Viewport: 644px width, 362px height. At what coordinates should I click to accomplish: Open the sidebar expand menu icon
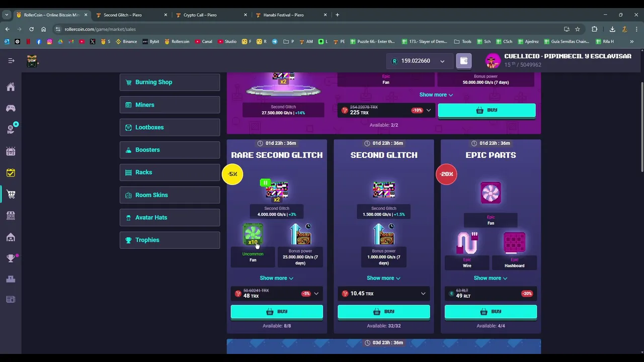pyautogui.click(x=11, y=61)
